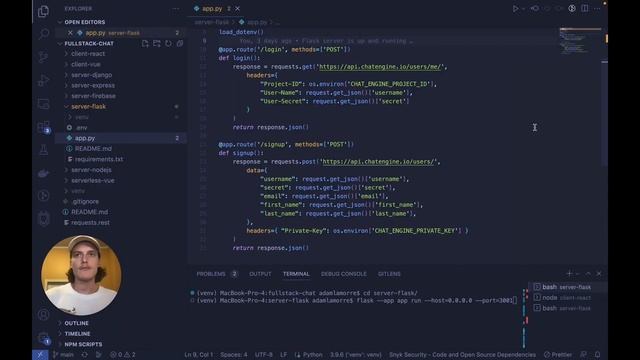Open errors and warnings status indicator

pyautogui.click(x=122, y=355)
